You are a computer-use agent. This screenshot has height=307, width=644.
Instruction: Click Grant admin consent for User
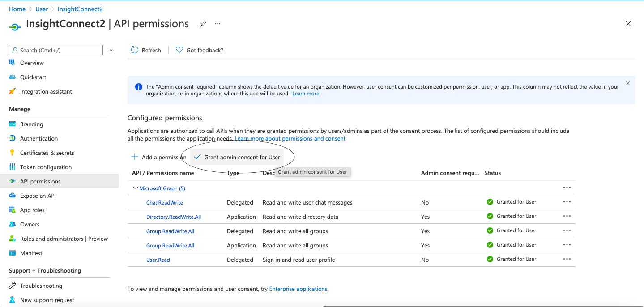[x=237, y=157]
